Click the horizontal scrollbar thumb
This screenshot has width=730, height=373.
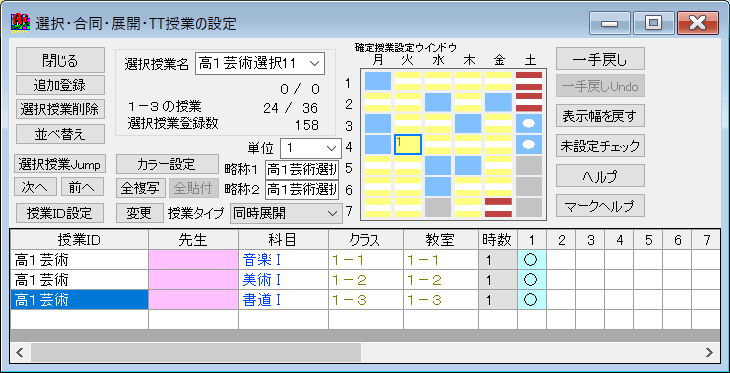coord(196,352)
